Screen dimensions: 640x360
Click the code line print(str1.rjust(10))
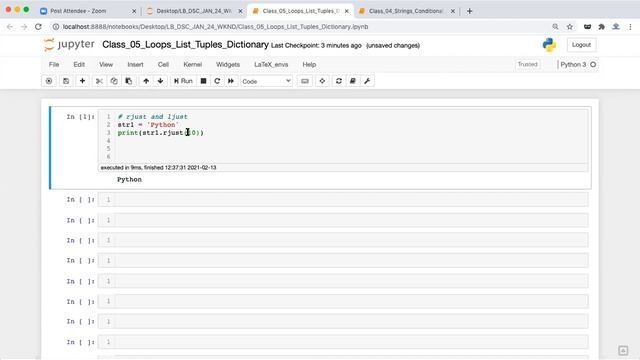click(x=160, y=133)
